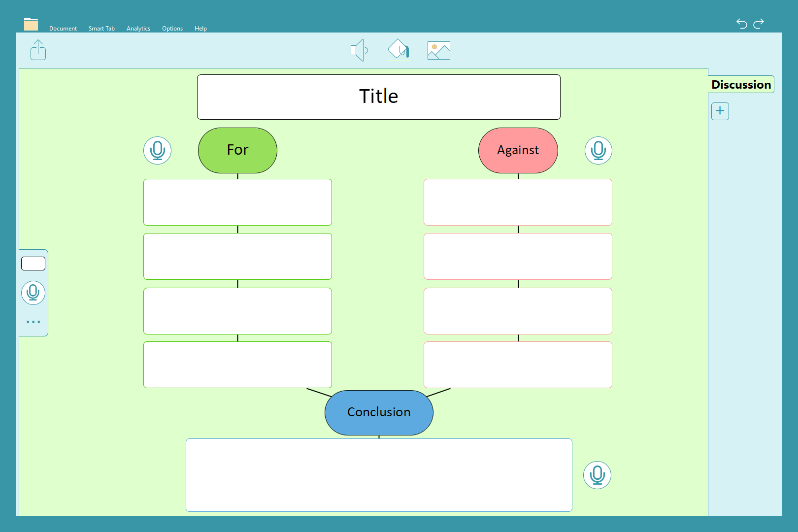Click the insert image icon
The width and height of the screenshot is (798, 532).
pos(438,50)
